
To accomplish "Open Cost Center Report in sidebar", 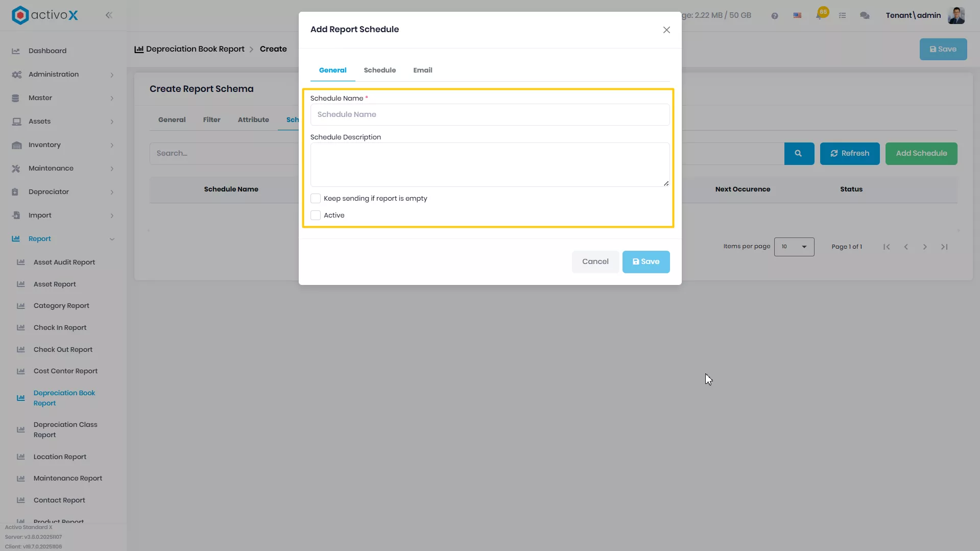I will [x=65, y=371].
